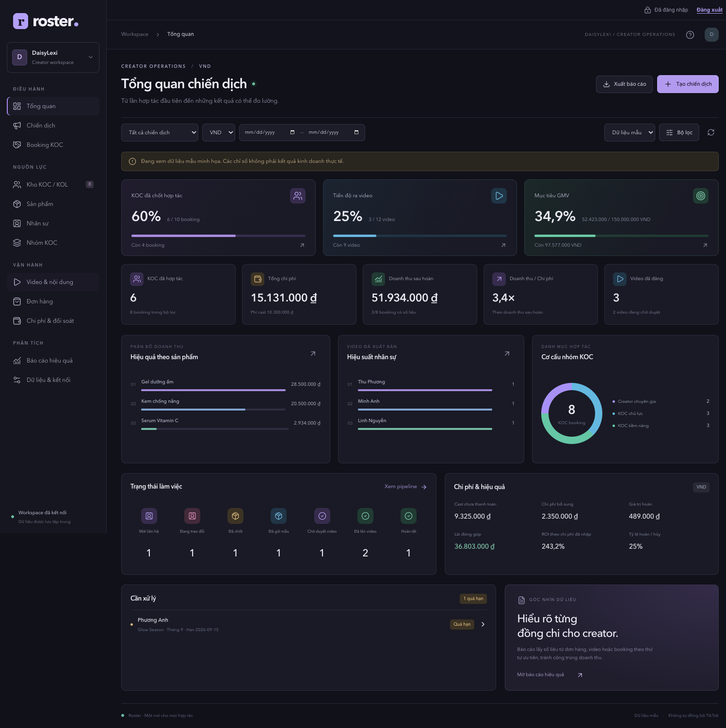Click the Hoàn tất check icon
Viewport: 726px width, 728px height.
pos(408,516)
